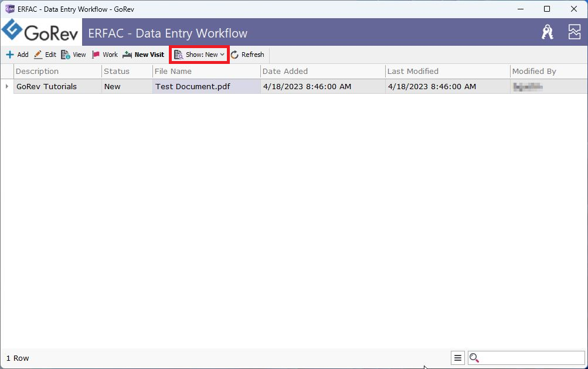The height and width of the screenshot is (369, 588).
Task: Sort by Last Modified column header
Action: [x=448, y=72]
